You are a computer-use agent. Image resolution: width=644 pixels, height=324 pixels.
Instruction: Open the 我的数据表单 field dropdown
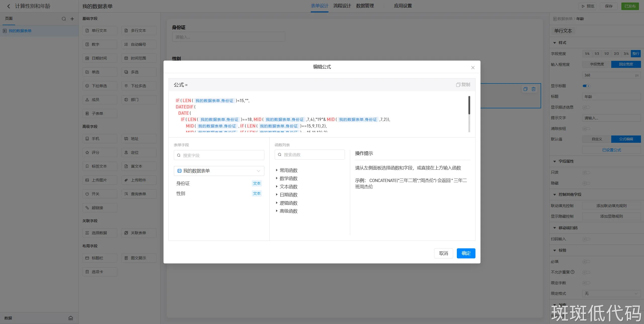tap(219, 171)
